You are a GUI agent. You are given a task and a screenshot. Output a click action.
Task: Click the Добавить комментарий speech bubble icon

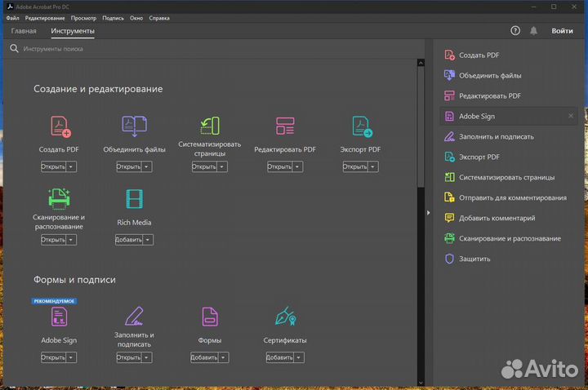[449, 218]
